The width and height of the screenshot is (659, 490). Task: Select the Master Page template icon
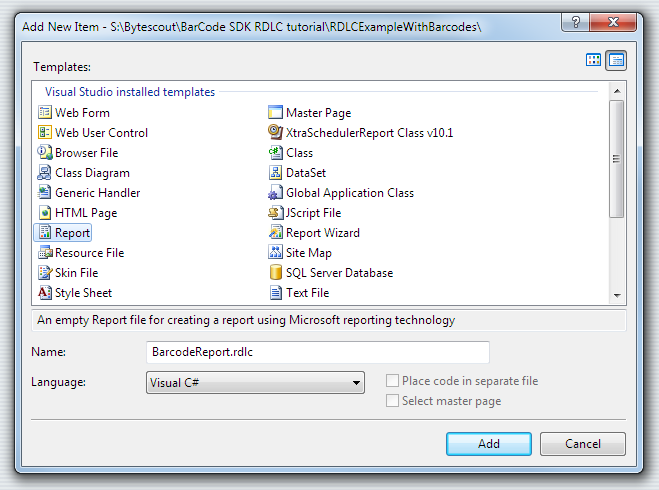click(275, 113)
